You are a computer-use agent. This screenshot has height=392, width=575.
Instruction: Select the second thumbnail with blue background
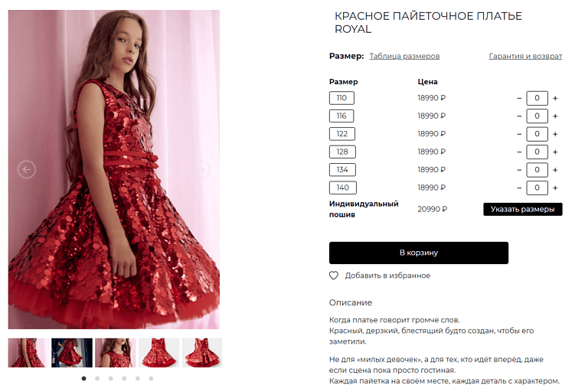(x=72, y=353)
